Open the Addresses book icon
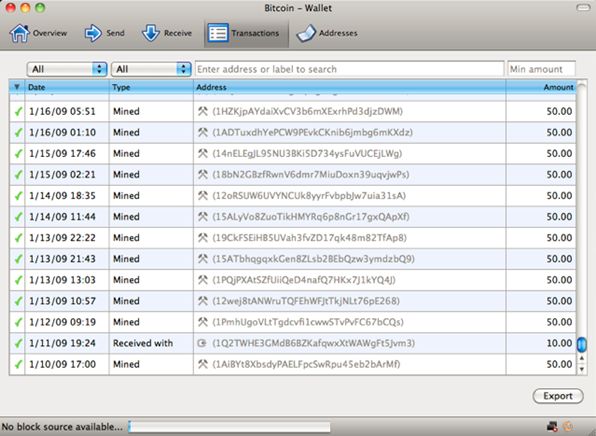The height and width of the screenshot is (436, 596). pyautogui.click(x=306, y=33)
